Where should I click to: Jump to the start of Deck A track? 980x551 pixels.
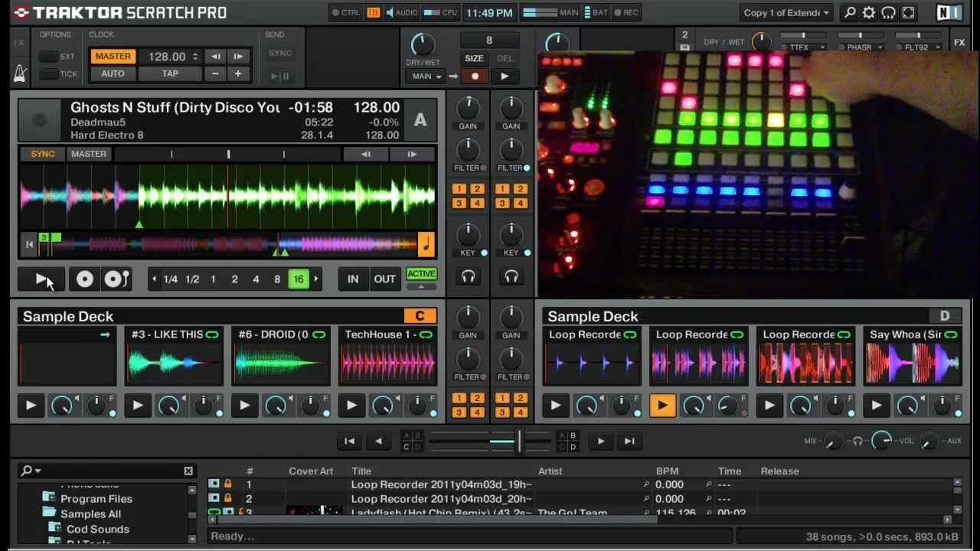click(x=29, y=244)
